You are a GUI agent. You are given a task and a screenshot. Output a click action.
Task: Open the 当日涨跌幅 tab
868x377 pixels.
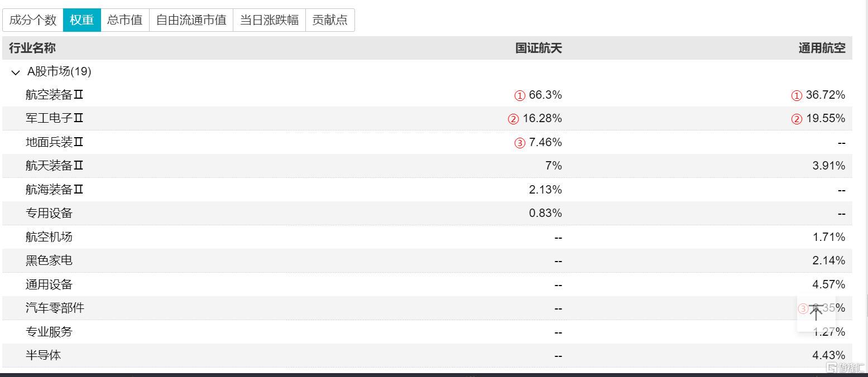click(x=269, y=20)
